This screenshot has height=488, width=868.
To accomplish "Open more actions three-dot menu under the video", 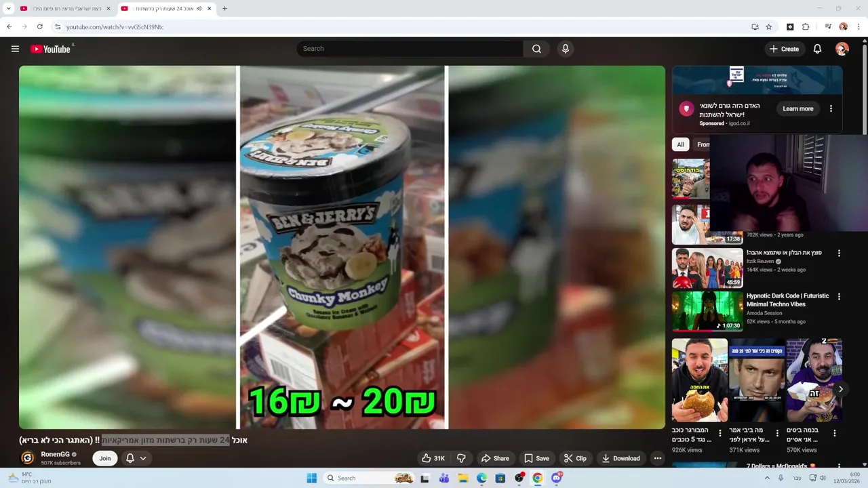I will tap(657, 458).
